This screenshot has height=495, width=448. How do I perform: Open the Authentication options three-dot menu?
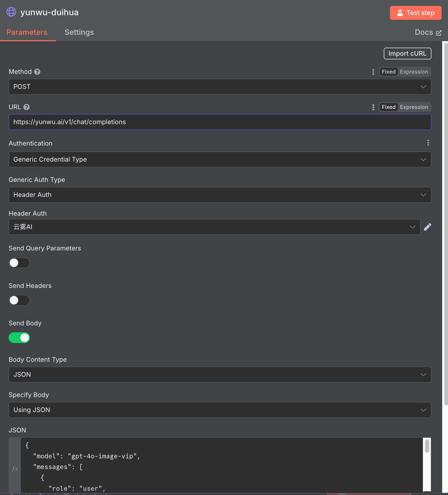[428, 143]
